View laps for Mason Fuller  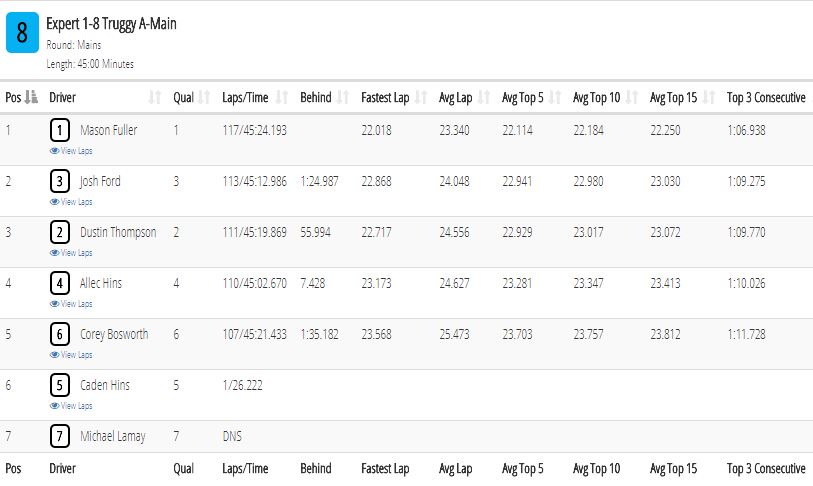tap(71, 151)
